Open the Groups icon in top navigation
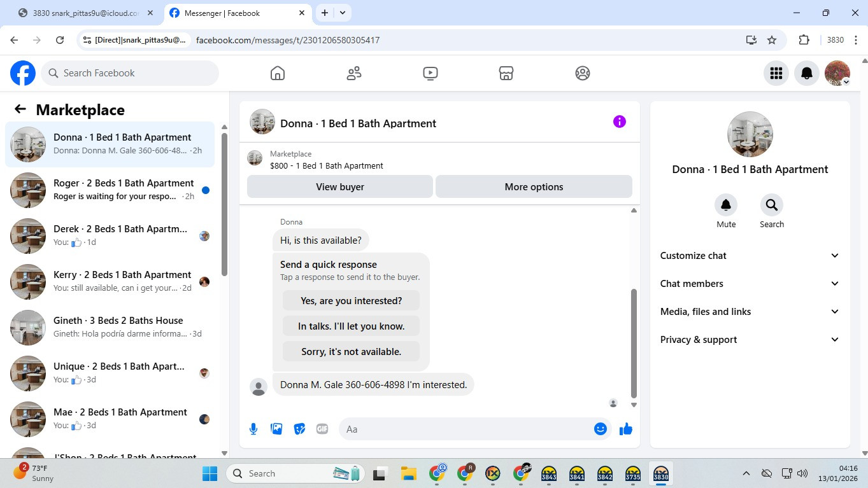This screenshot has height=488, width=868. point(583,73)
